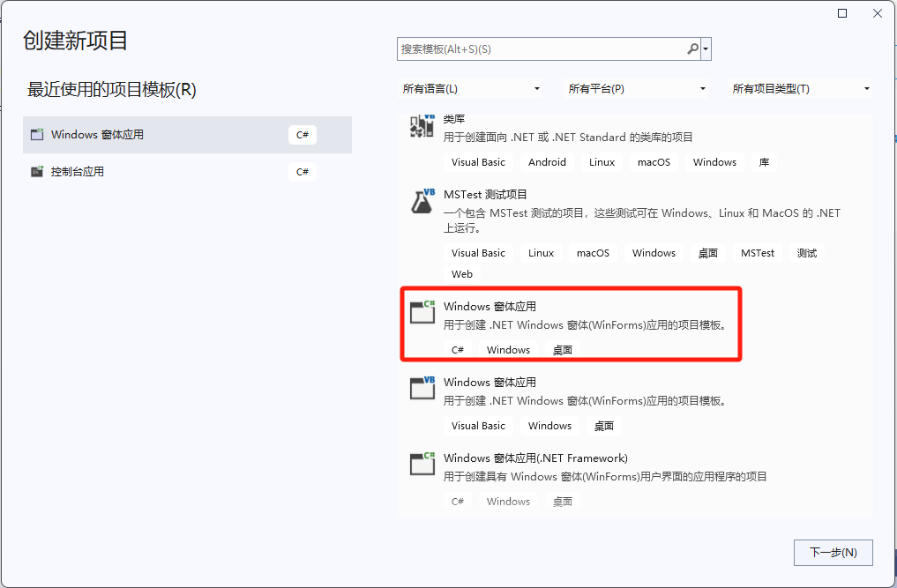Screen dimensions: 897x588
Task: Click the 类库 VB class library icon
Action: point(422,126)
